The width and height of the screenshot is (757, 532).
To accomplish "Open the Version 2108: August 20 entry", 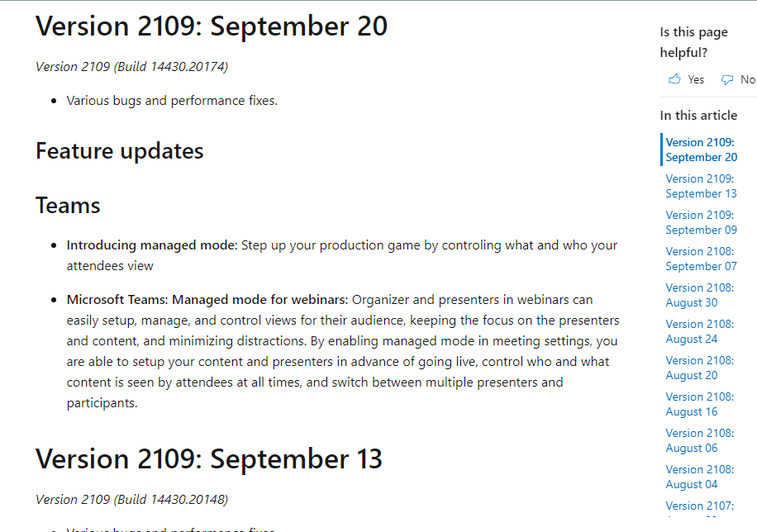I will pyautogui.click(x=698, y=368).
